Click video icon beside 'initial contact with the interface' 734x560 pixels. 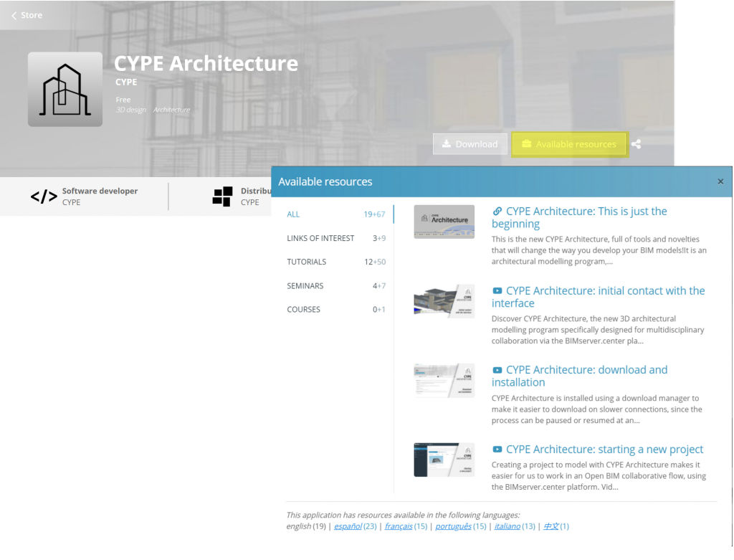tap(497, 291)
